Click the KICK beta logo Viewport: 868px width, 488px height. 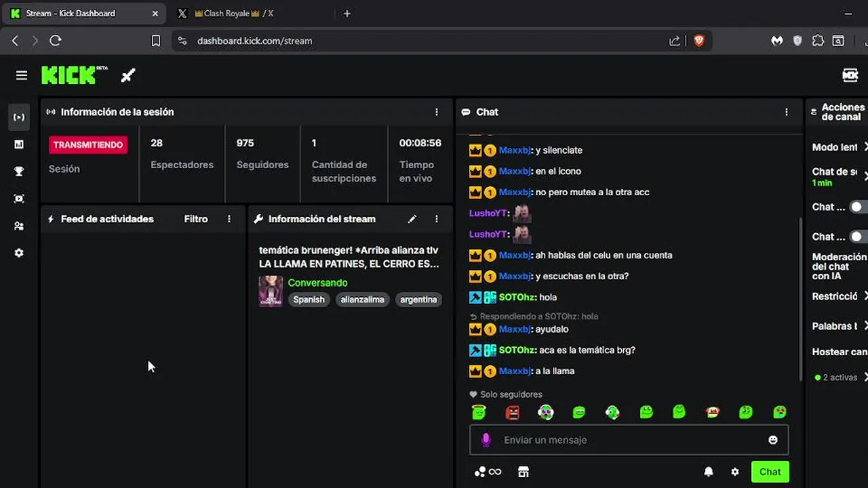coord(75,75)
